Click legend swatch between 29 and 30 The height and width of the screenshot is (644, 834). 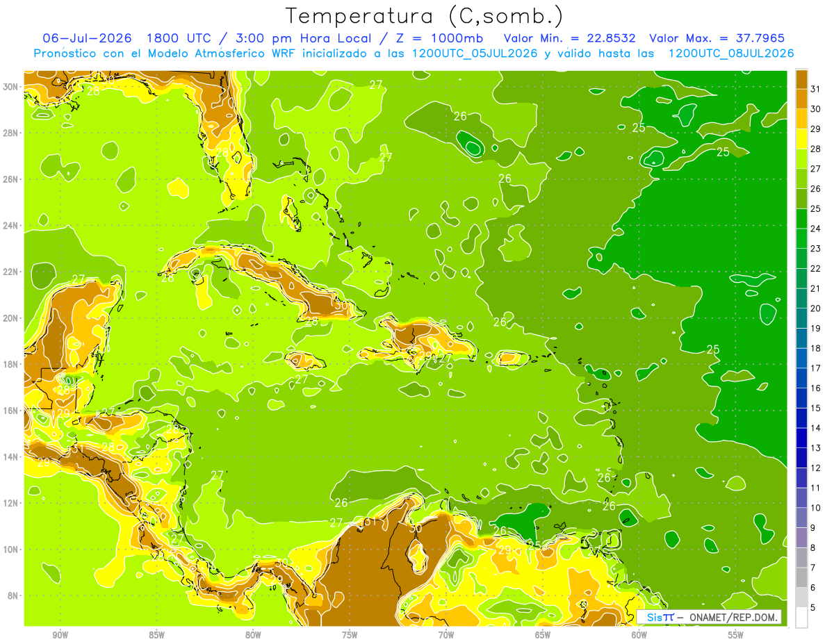tap(801, 119)
